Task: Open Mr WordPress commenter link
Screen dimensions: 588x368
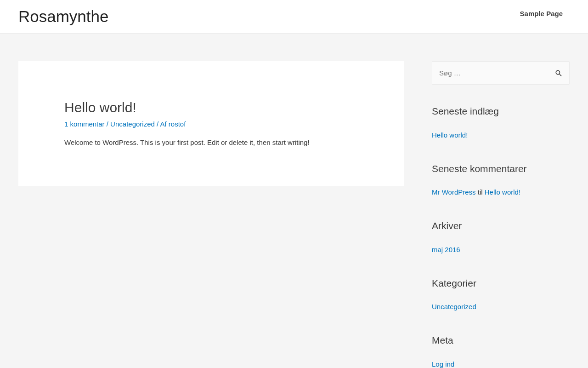Action: (454, 192)
